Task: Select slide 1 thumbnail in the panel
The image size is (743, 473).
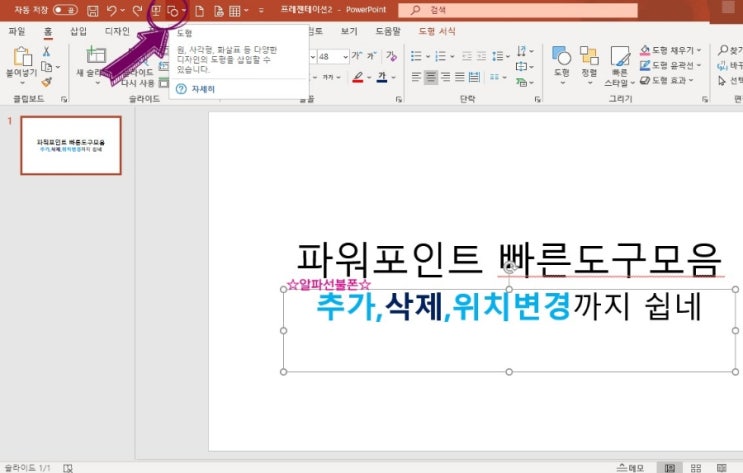Action: 71,146
